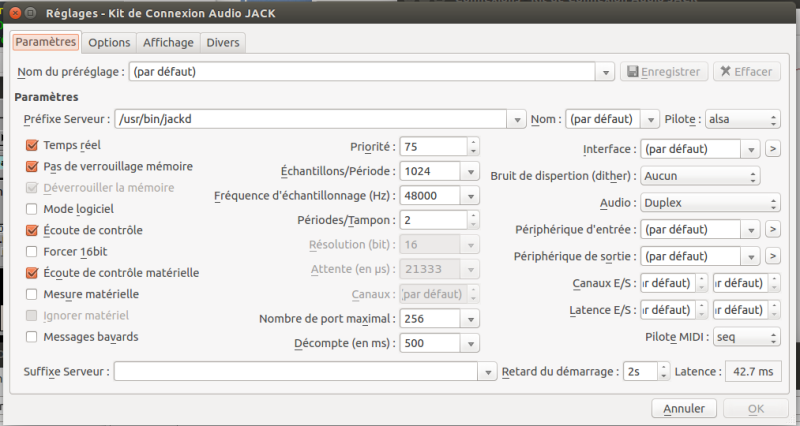Click the first Latence E/S spinner
The image size is (800, 426).
point(674,310)
